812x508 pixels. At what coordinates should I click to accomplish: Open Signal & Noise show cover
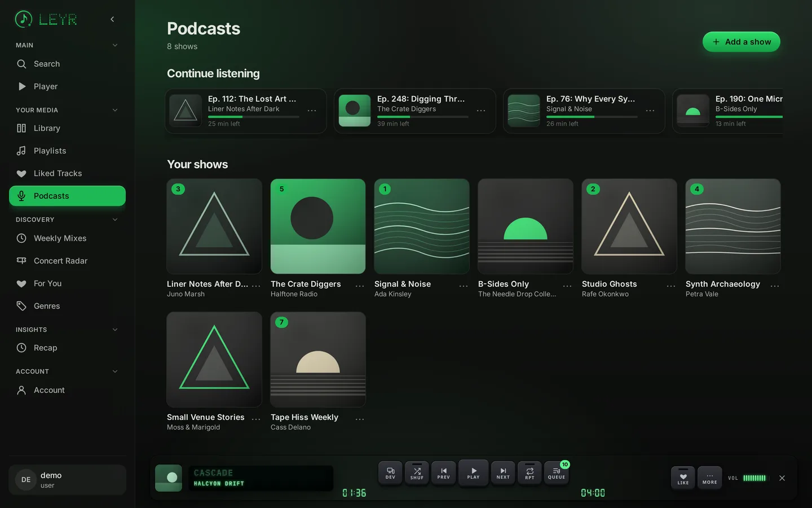click(x=422, y=226)
